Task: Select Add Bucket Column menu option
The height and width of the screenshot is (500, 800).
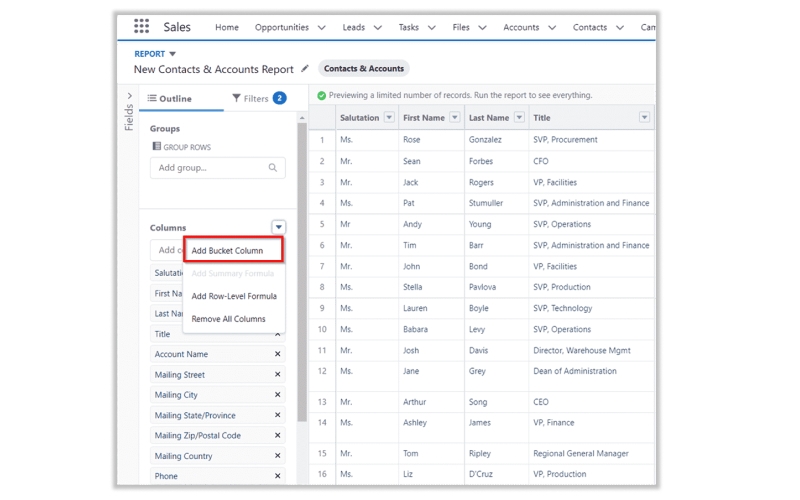Action: point(227,251)
